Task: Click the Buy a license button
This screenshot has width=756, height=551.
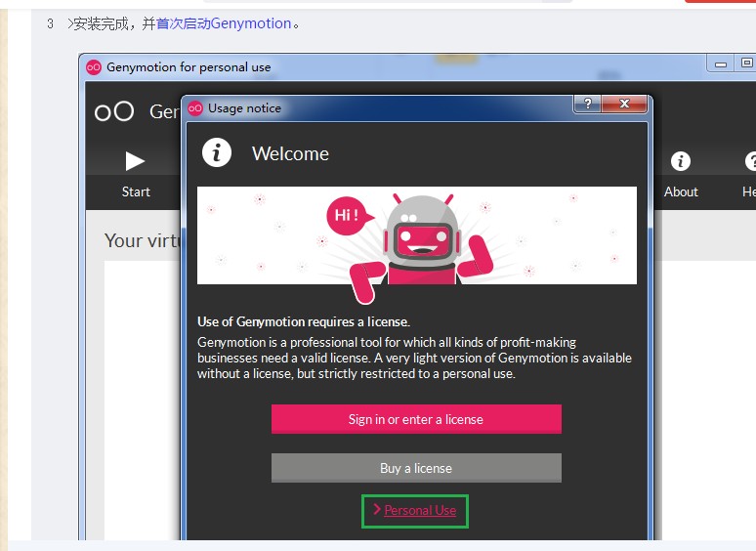Action: (x=416, y=468)
